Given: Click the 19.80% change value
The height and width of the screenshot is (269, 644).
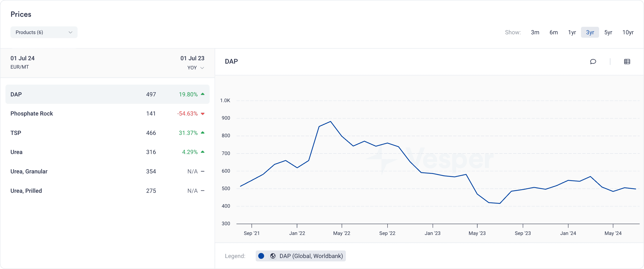Looking at the screenshot, I should point(188,94).
